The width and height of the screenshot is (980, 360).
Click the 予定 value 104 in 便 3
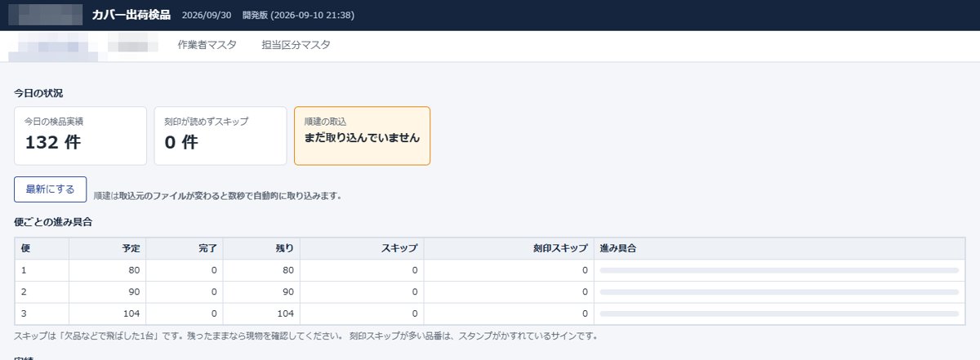point(132,313)
